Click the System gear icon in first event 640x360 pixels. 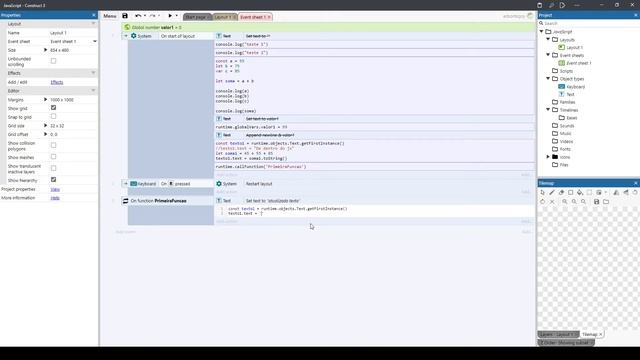[x=133, y=36]
